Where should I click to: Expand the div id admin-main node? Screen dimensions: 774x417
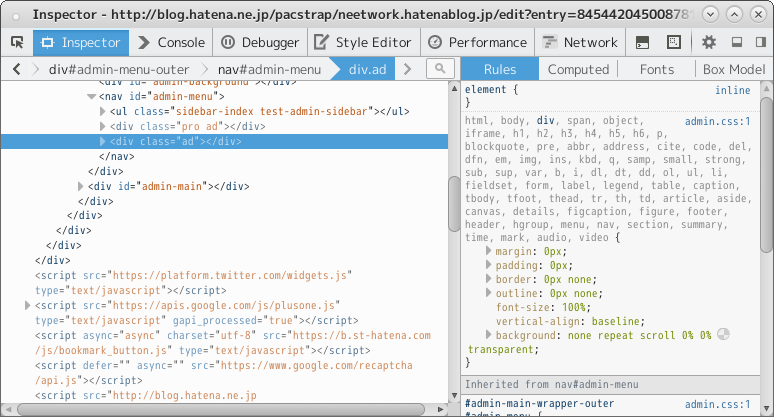[x=80, y=187]
